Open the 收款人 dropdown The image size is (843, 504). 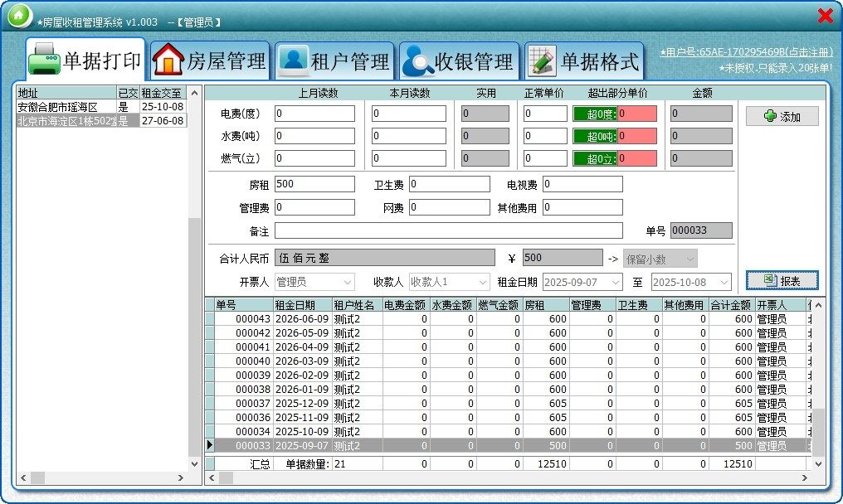coord(483,282)
